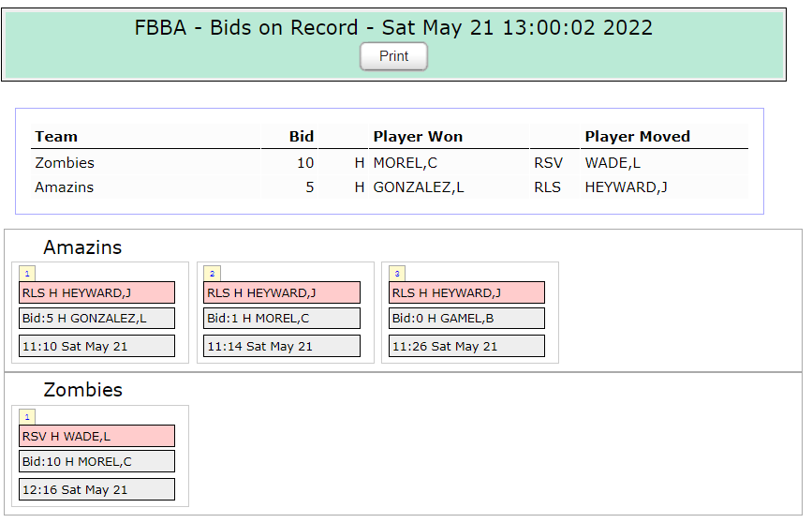Image resolution: width=812 pixels, height=523 pixels.
Task: Click the Player Won column header
Action: tap(418, 136)
